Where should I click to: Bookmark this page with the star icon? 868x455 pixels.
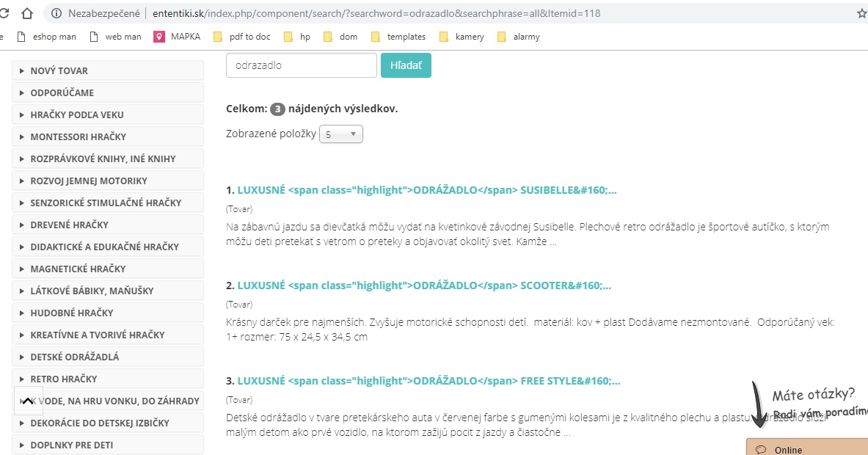click(861, 13)
